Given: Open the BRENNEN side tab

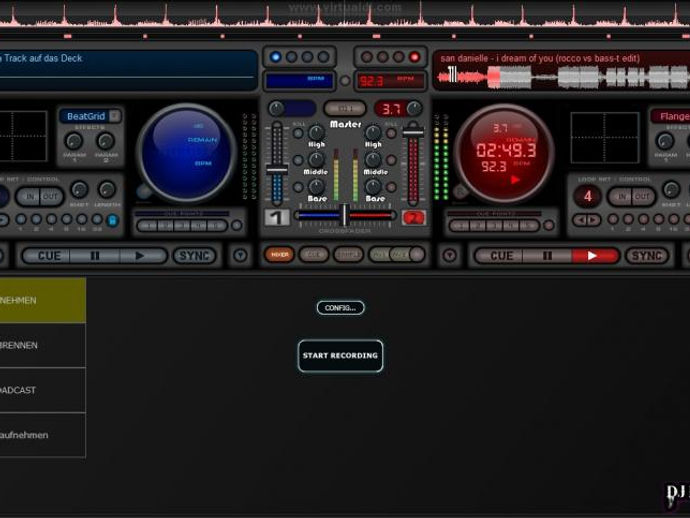Looking at the screenshot, I should [43, 345].
